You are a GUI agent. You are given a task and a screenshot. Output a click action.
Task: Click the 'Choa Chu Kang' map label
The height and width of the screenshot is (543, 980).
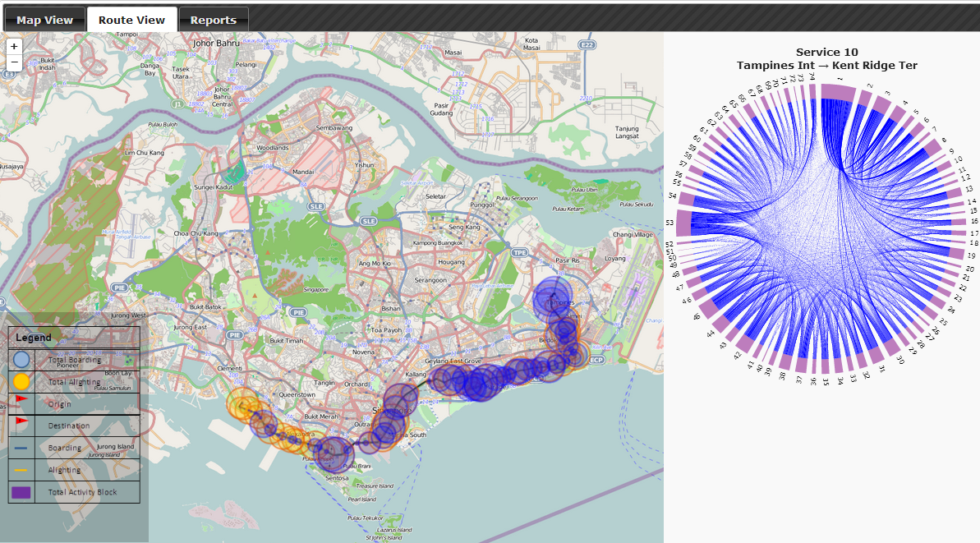196,233
